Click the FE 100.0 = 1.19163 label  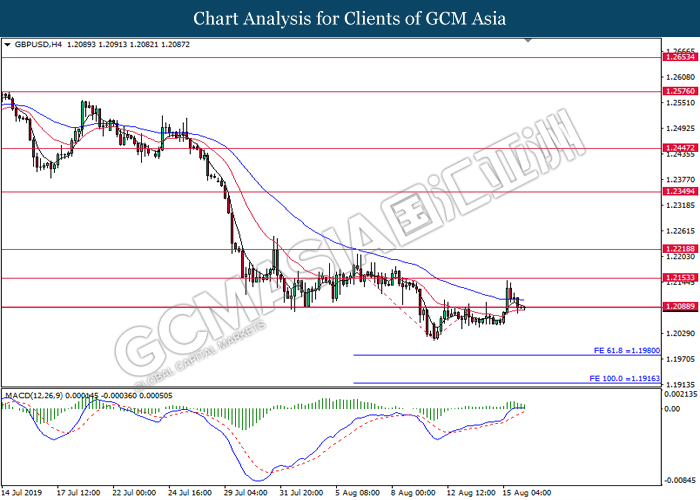point(624,379)
